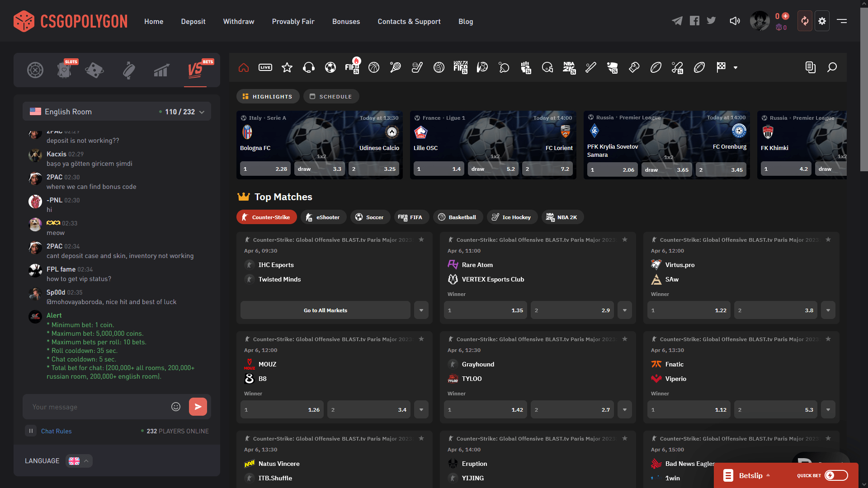Open the Telegram social link
This screenshot has width=868, height=488.
677,21
